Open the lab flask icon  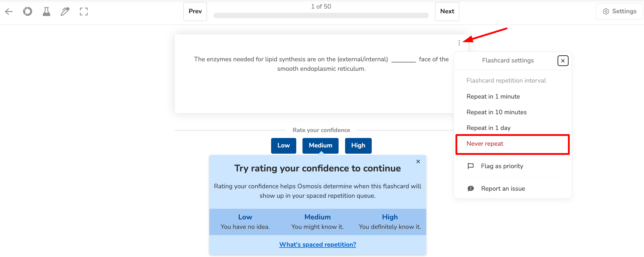[x=46, y=12]
